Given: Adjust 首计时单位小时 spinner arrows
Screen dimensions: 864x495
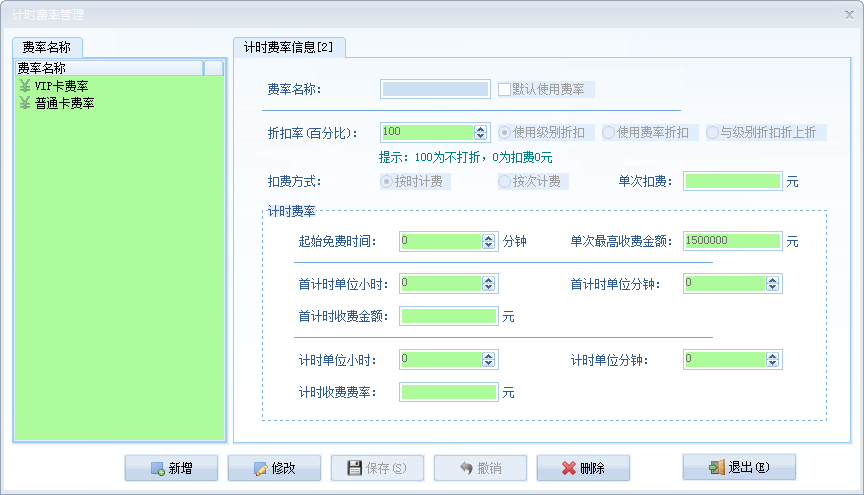Looking at the screenshot, I should 488,283.
